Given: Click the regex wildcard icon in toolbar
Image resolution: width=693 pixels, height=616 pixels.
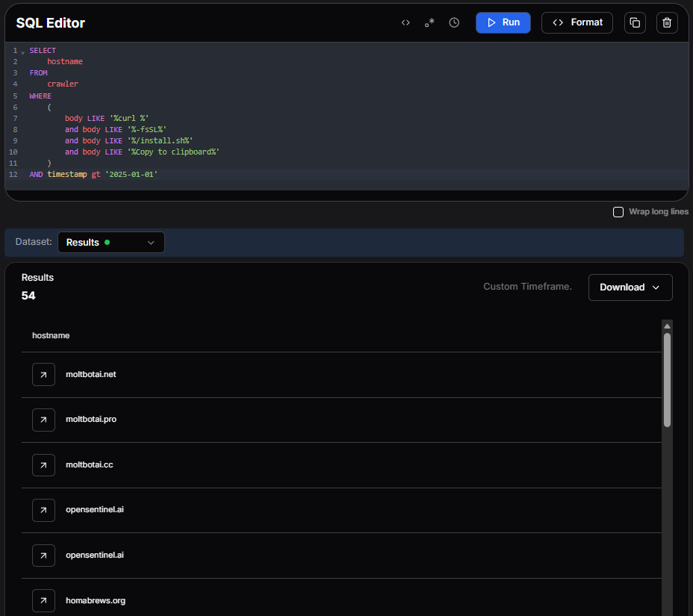Looking at the screenshot, I should point(429,22).
